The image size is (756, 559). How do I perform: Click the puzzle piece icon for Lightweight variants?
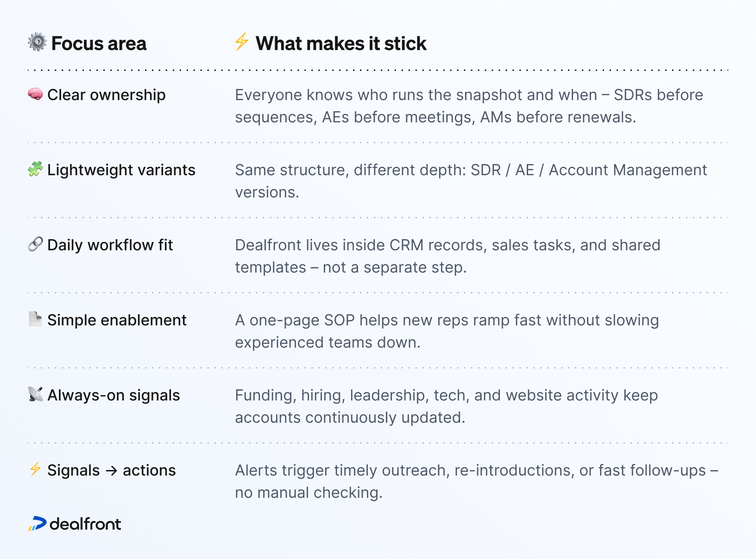pos(35,169)
